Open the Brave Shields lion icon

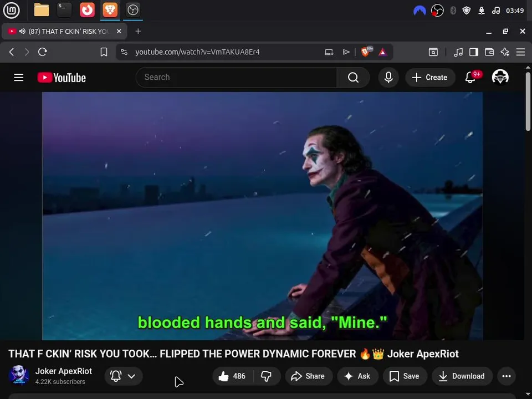coord(366,52)
